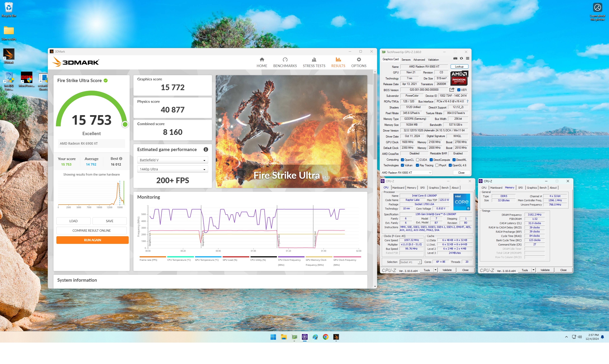This screenshot has width=609, height=364.
Task: Click the GPU Load (%) red legend swatch
Action: [236, 257]
